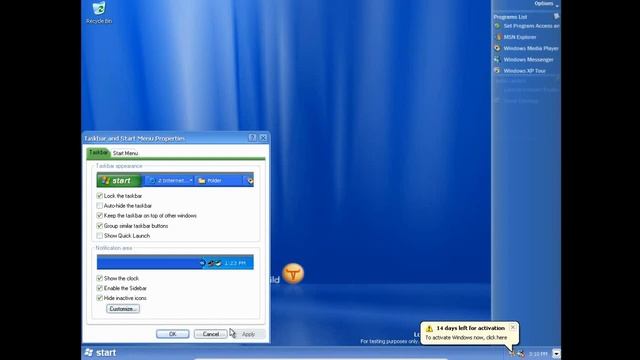Click the Apply button
The height and width of the screenshot is (360, 640).
(248, 334)
